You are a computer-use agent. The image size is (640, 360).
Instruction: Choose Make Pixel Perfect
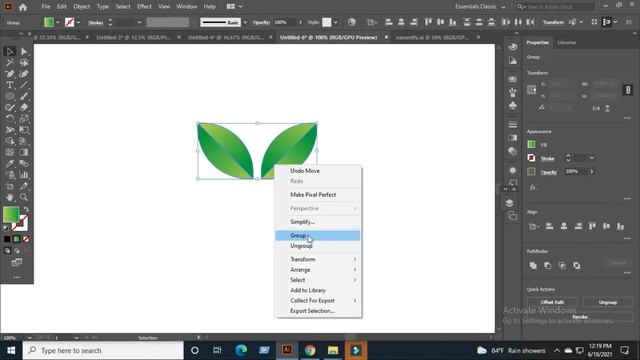(318, 195)
